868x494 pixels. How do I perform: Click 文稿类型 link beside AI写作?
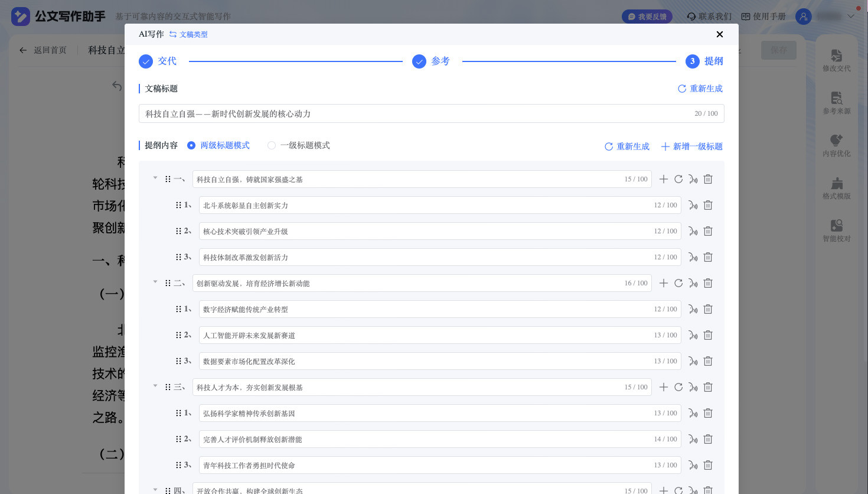pyautogui.click(x=188, y=34)
